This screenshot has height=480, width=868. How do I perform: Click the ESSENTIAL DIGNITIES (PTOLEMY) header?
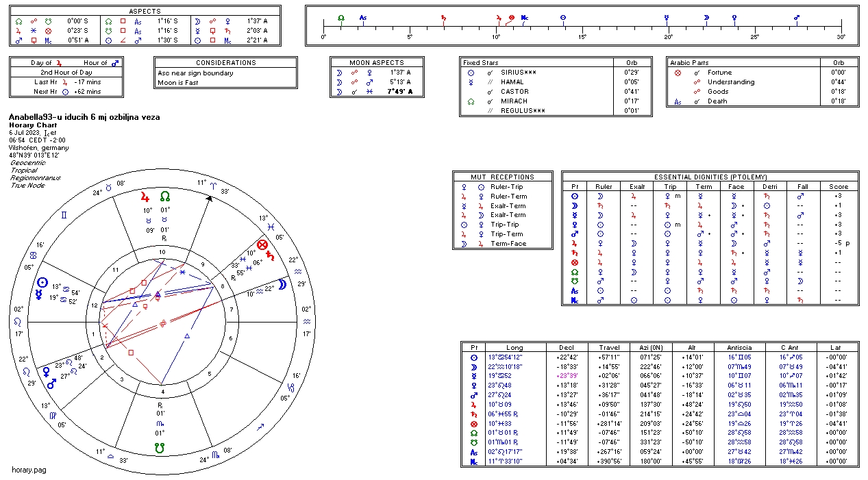click(709, 177)
